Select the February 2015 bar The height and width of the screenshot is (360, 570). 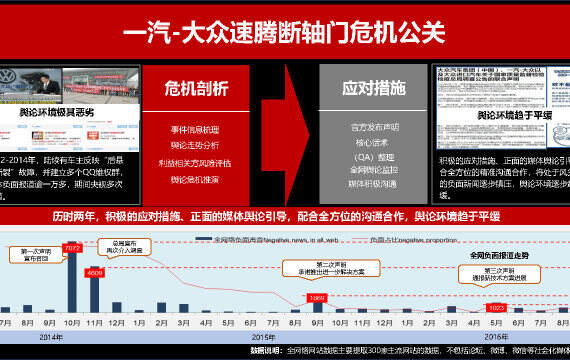[161, 307]
